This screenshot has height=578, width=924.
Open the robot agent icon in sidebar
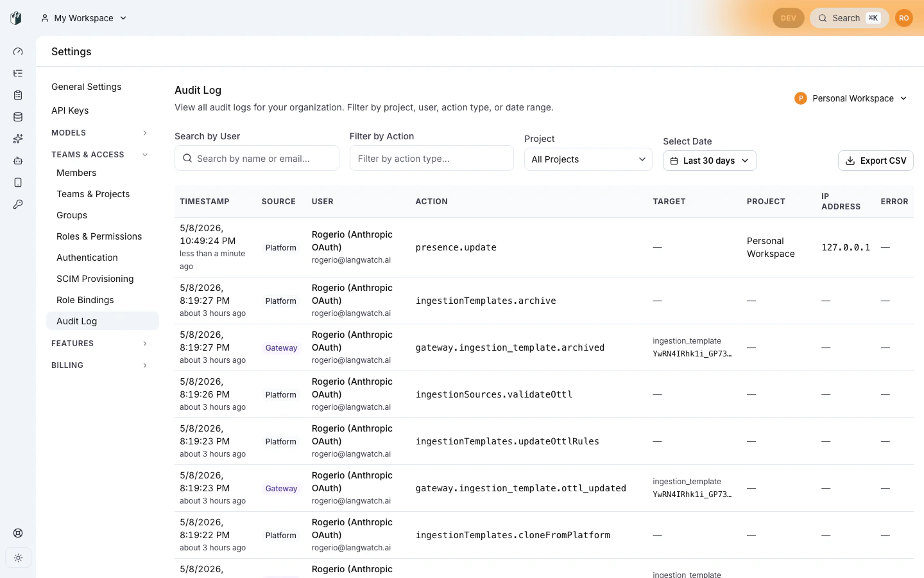(18, 161)
